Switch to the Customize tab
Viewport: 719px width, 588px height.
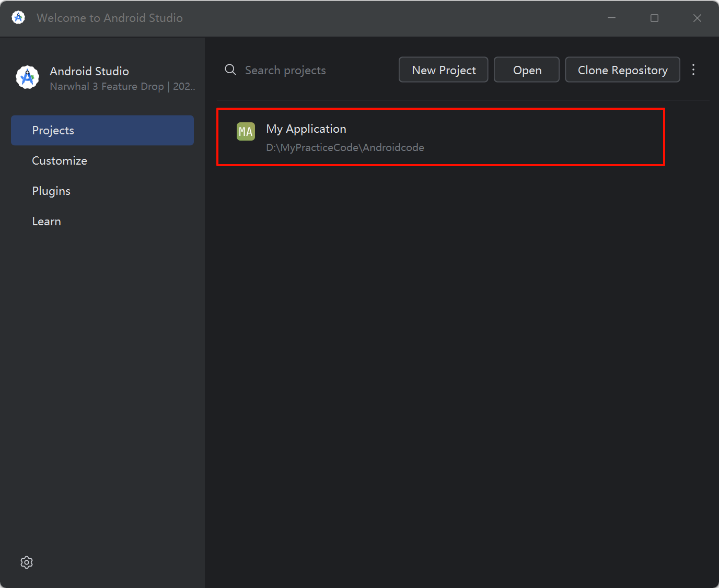click(x=102, y=160)
